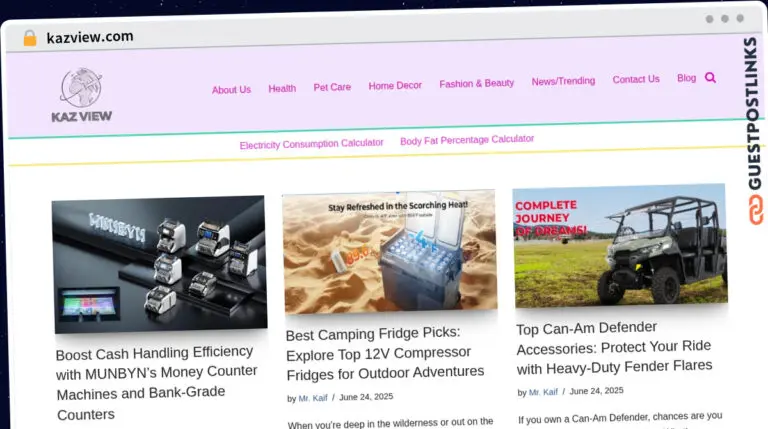Click the orange padlock icon
The image size is (768, 429).
point(30,38)
